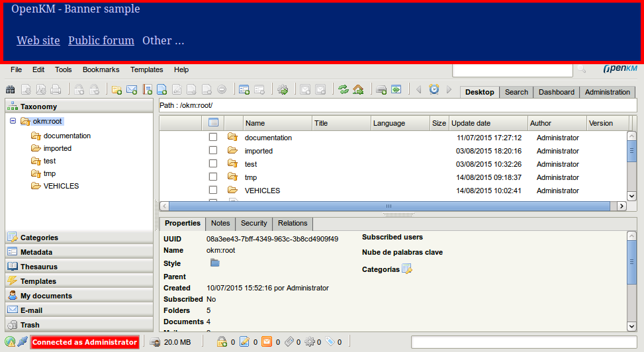Click the globe warning icon in status bar
The image size is (644, 352).
(x=10, y=341)
